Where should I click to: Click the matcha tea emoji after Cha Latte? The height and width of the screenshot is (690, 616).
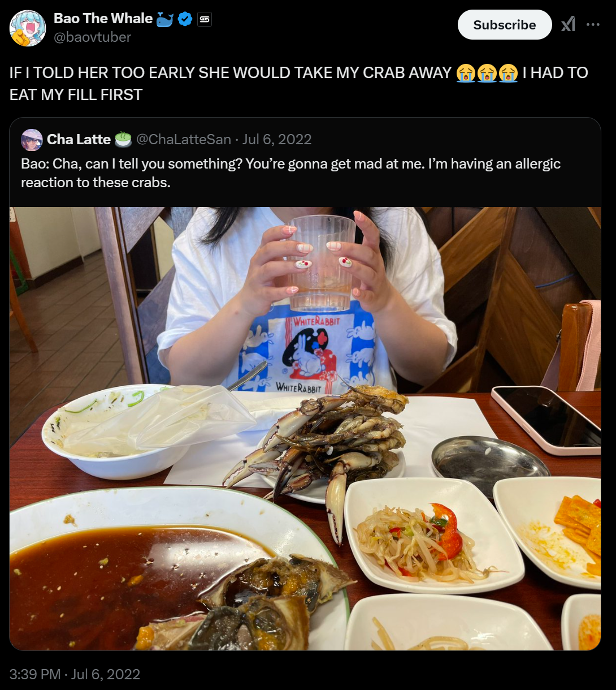click(x=123, y=139)
